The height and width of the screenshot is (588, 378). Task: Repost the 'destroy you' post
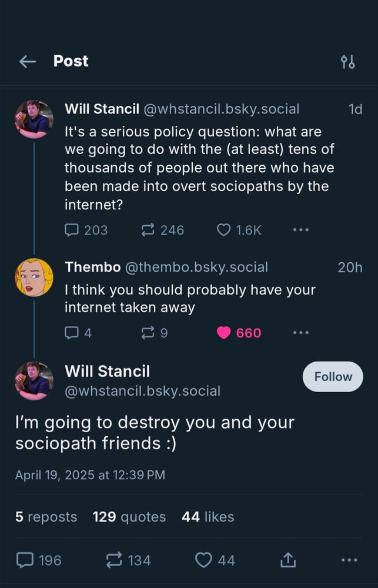tap(111, 560)
